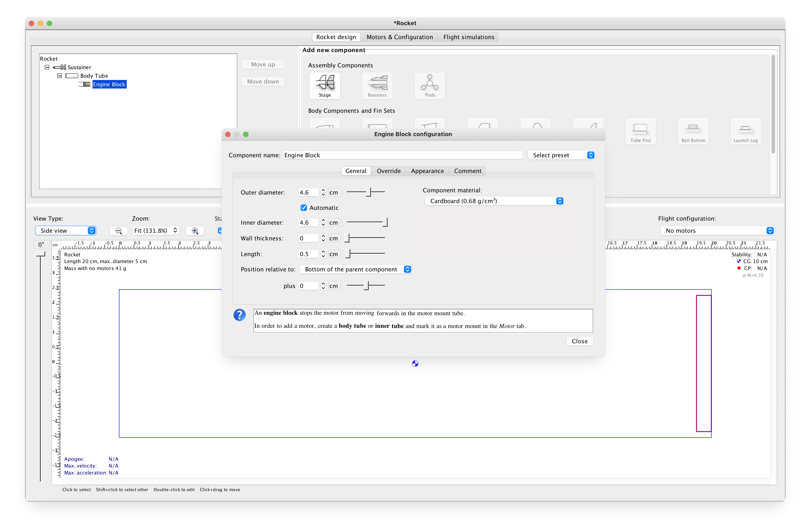Uncheck the Automatic inner diameter checkbox
The image size is (807, 532).
(304, 208)
